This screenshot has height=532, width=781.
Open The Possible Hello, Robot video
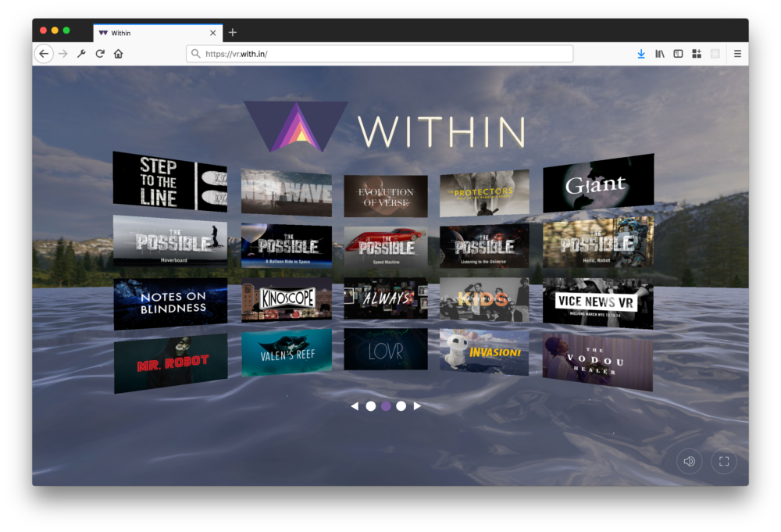pos(598,241)
